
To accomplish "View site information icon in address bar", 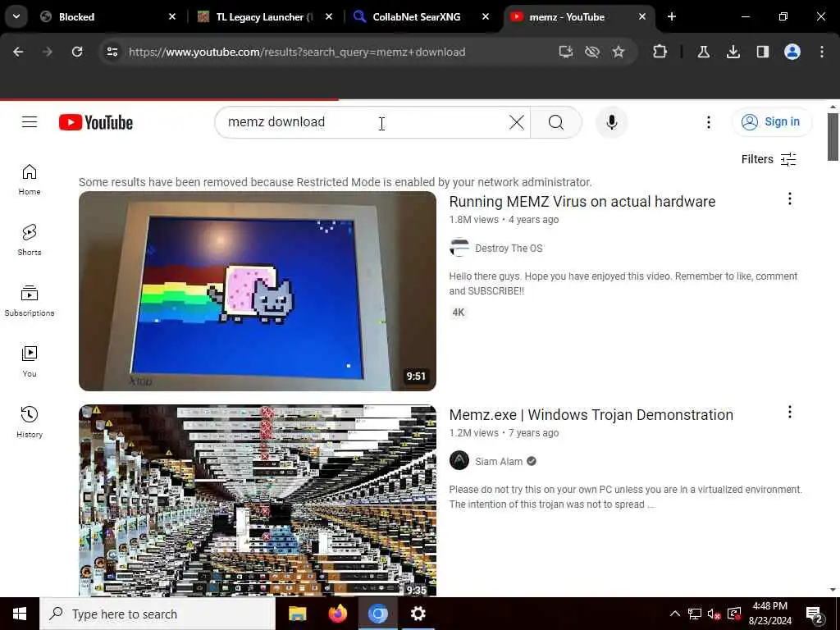I will (112, 52).
